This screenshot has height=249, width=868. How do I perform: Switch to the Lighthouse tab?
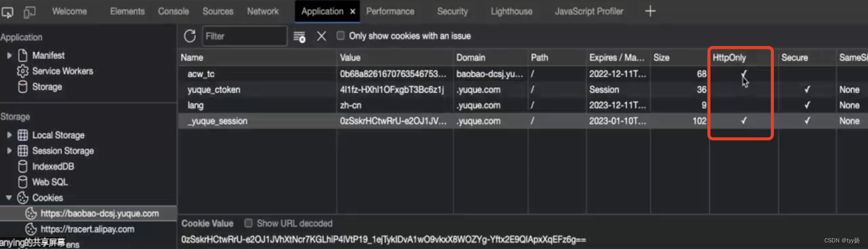click(511, 11)
